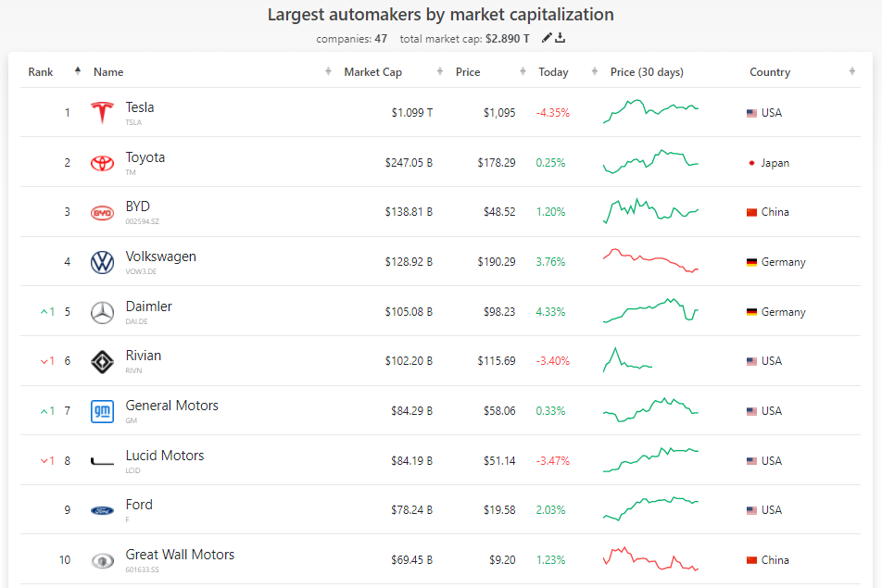Open the Great Wall Motors link
Screen dimensions: 882x588
coord(180,555)
